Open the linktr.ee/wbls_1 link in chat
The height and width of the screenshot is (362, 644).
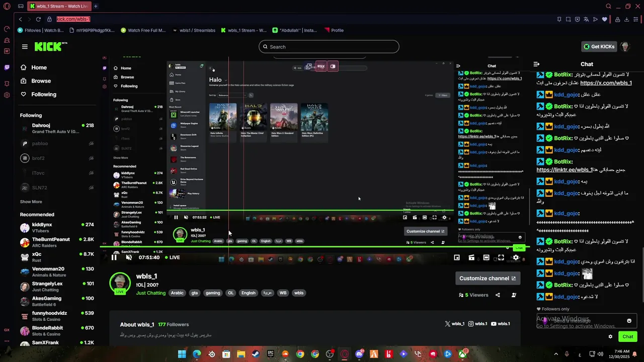pos(565,170)
